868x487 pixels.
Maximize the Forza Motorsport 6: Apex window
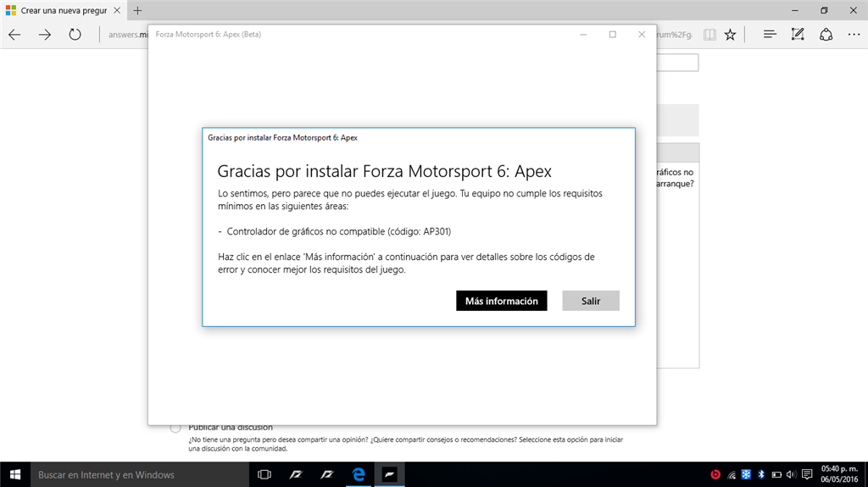(x=612, y=35)
